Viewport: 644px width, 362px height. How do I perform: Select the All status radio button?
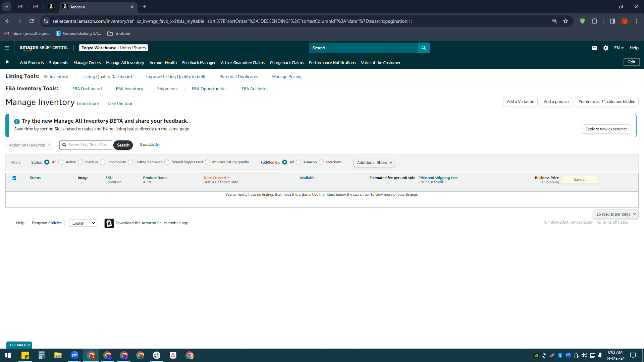(47, 162)
